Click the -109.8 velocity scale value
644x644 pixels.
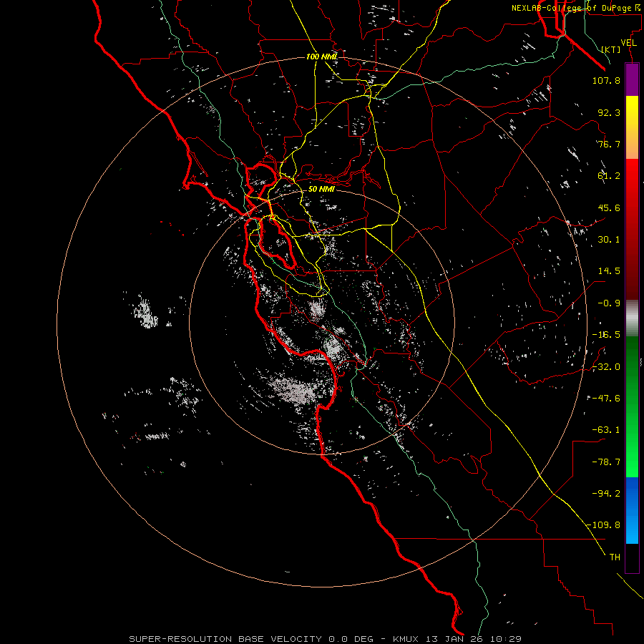(604, 525)
